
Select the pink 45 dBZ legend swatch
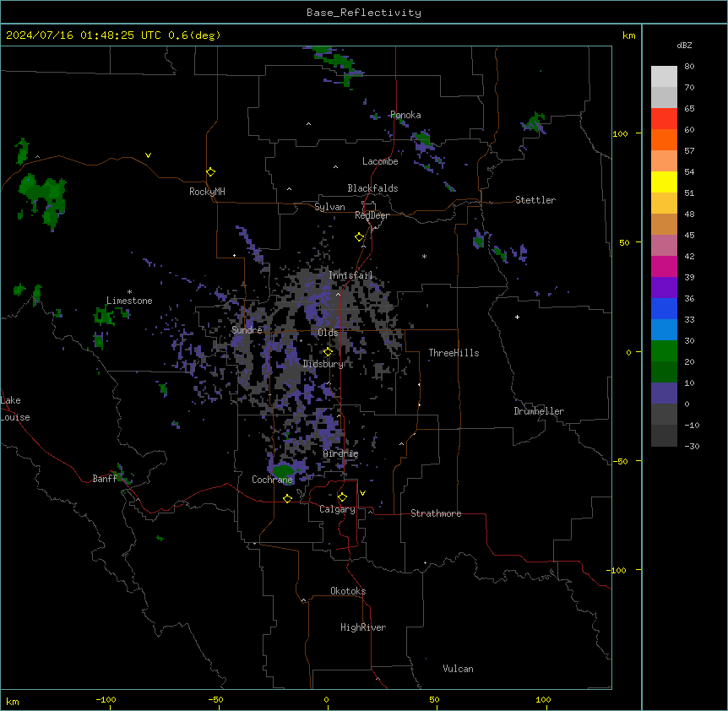pos(664,246)
